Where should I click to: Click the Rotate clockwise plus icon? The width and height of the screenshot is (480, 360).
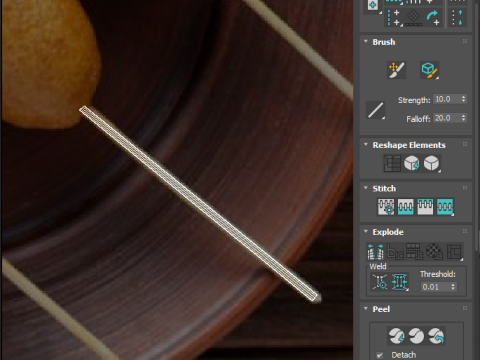click(x=433, y=17)
